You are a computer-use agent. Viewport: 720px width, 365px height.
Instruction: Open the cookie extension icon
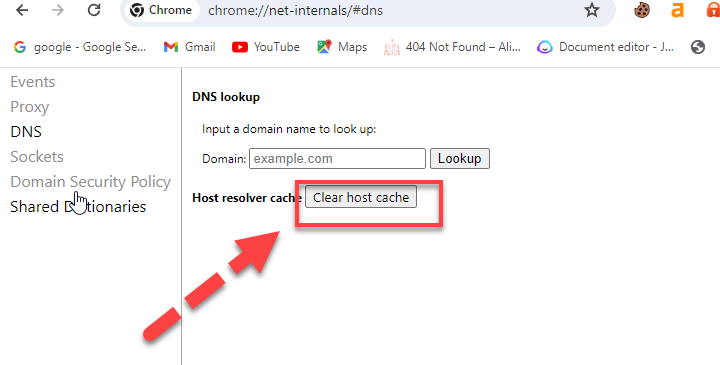(x=642, y=10)
